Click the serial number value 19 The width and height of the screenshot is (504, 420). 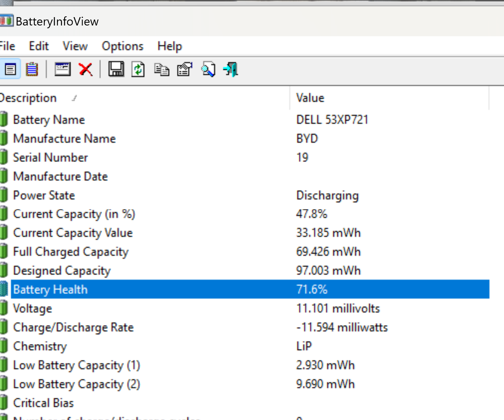coord(302,157)
